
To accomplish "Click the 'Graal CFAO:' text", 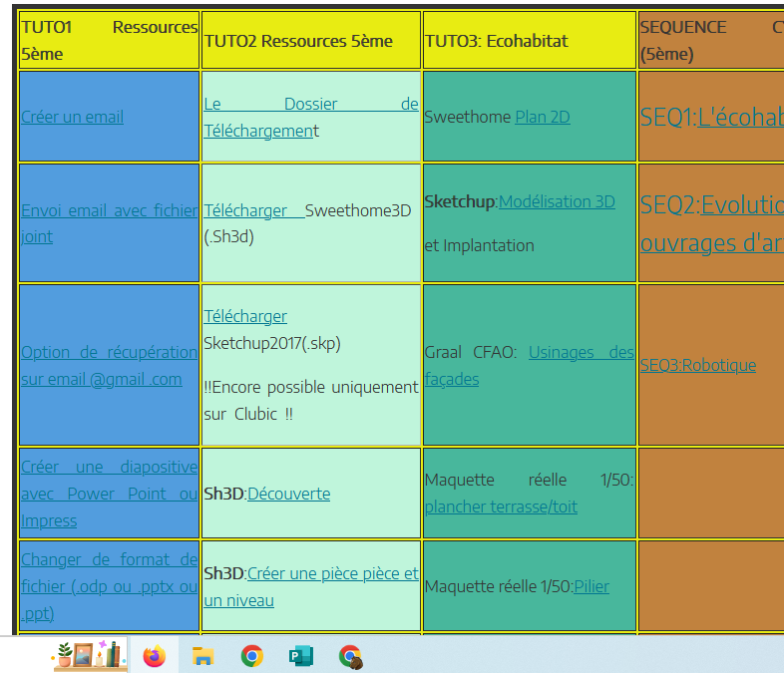I will coord(470,352).
